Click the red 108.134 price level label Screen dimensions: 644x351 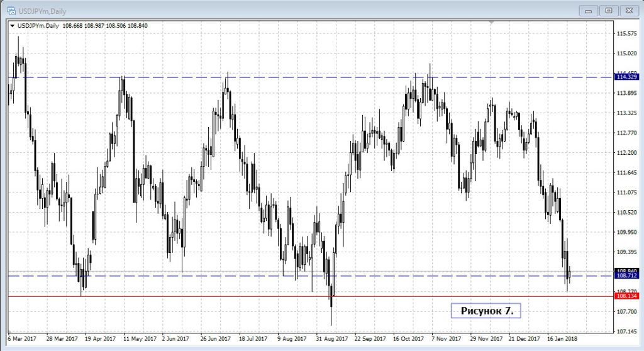(x=628, y=296)
